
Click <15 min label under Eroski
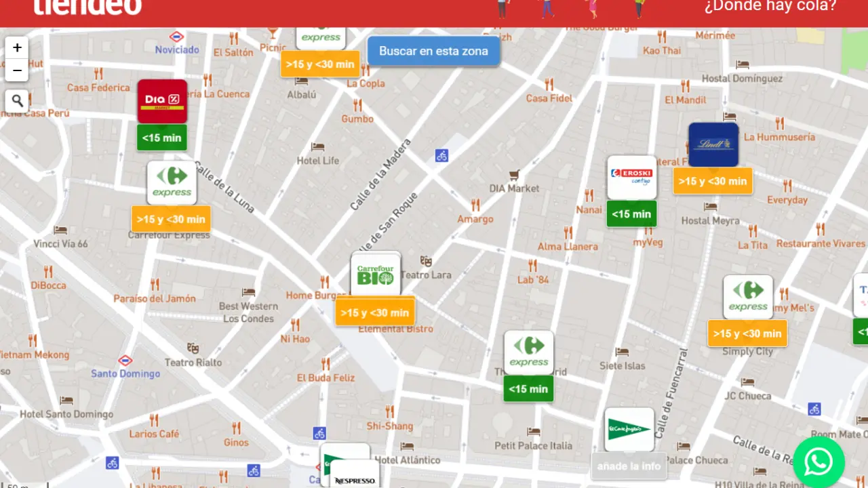point(631,214)
